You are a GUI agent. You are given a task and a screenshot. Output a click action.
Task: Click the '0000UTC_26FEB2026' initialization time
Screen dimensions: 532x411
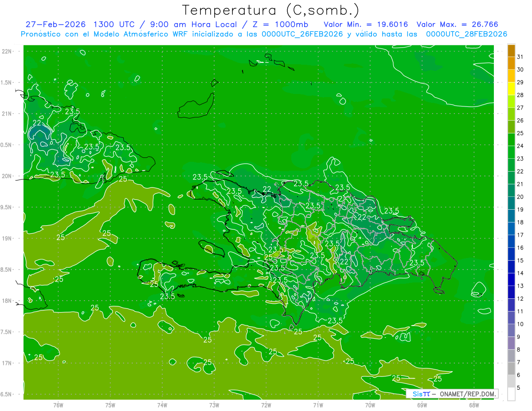(x=302, y=34)
